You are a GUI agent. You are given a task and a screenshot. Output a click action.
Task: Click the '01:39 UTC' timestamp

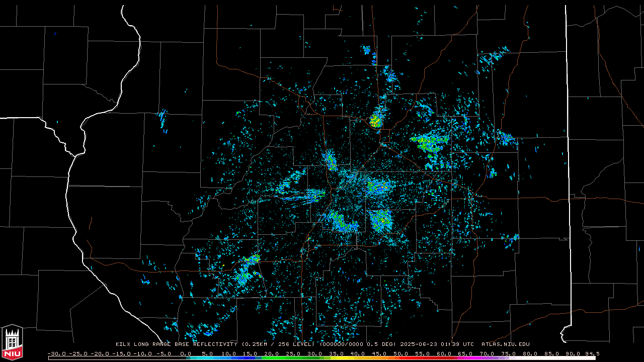pyautogui.click(x=457, y=344)
